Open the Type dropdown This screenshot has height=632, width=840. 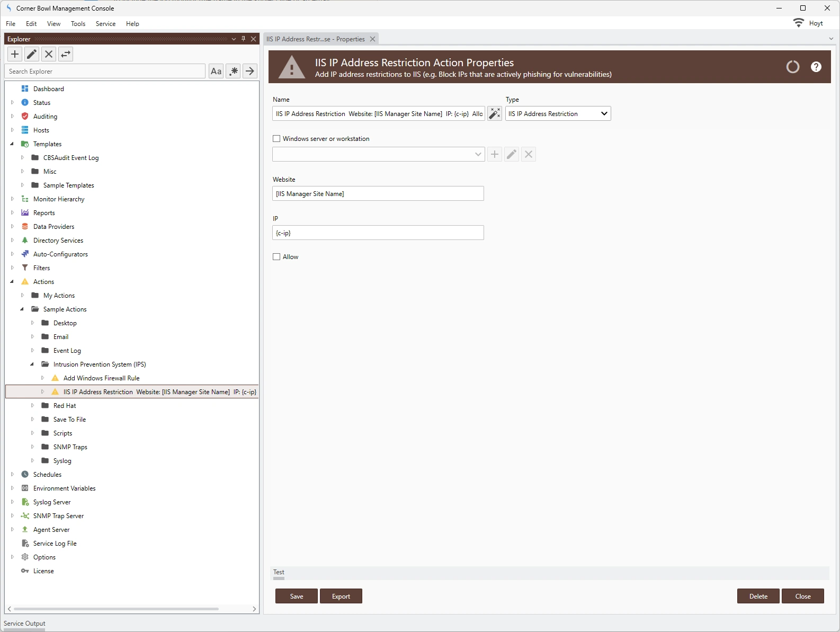pos(558,113)
